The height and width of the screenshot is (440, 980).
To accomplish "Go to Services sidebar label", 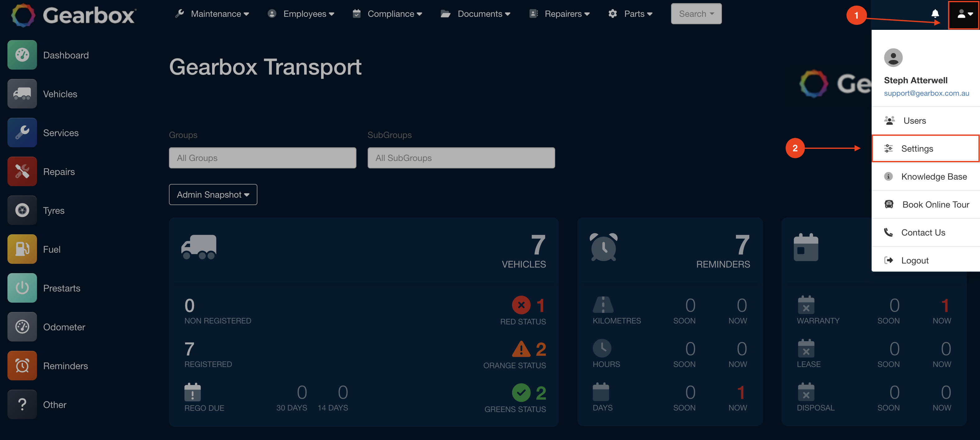I will (61, 133).
